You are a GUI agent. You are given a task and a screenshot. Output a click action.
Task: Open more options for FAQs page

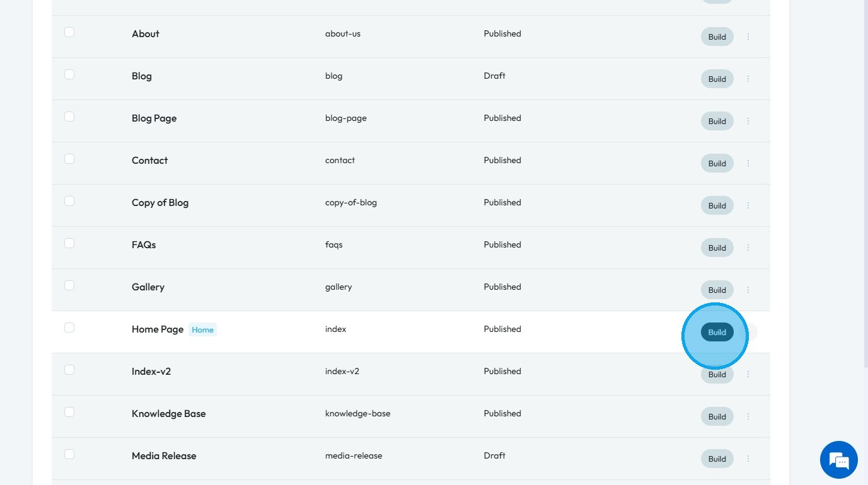click(748, 248)
